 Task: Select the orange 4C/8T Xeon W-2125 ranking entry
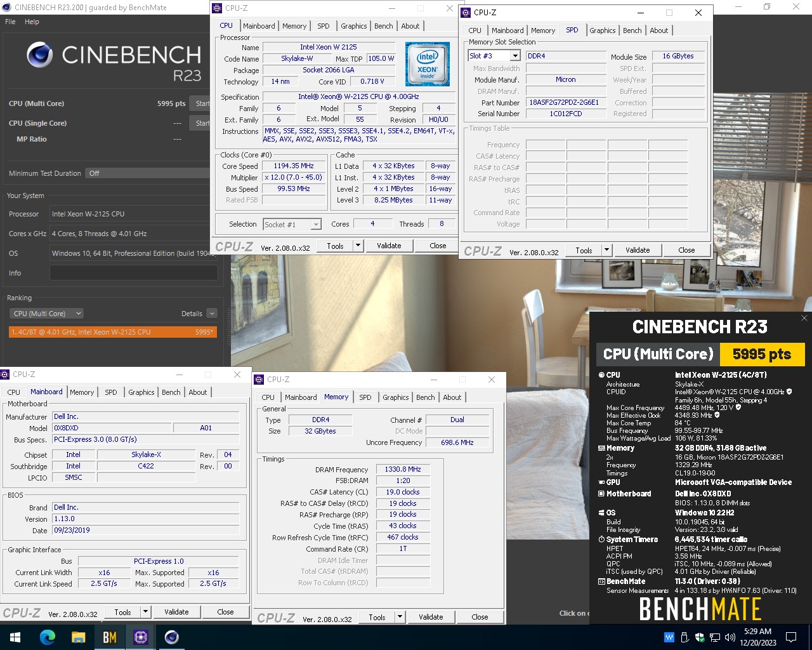click(x=114, y=332)
